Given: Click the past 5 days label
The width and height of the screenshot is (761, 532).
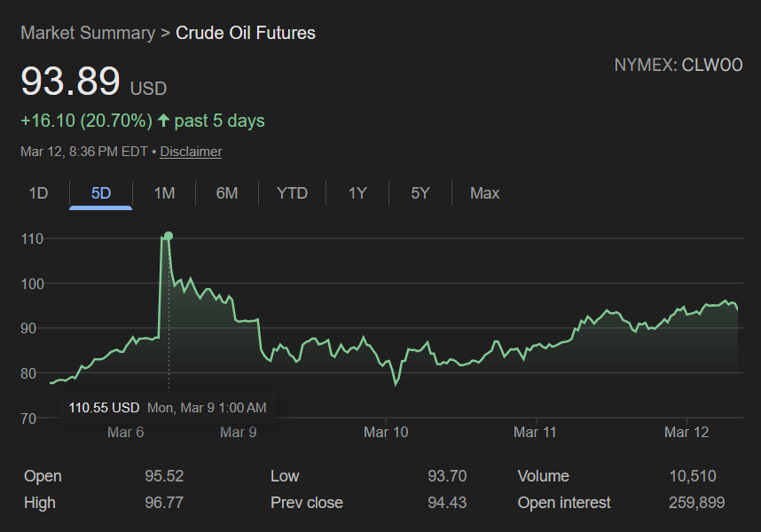Looking at the screenshot, I should pos(219,121).
